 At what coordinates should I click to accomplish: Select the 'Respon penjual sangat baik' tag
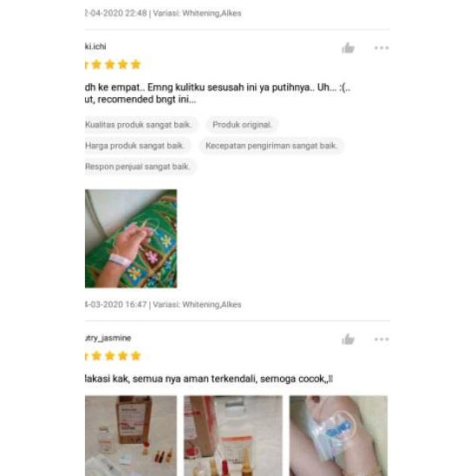tap(140, 166)
